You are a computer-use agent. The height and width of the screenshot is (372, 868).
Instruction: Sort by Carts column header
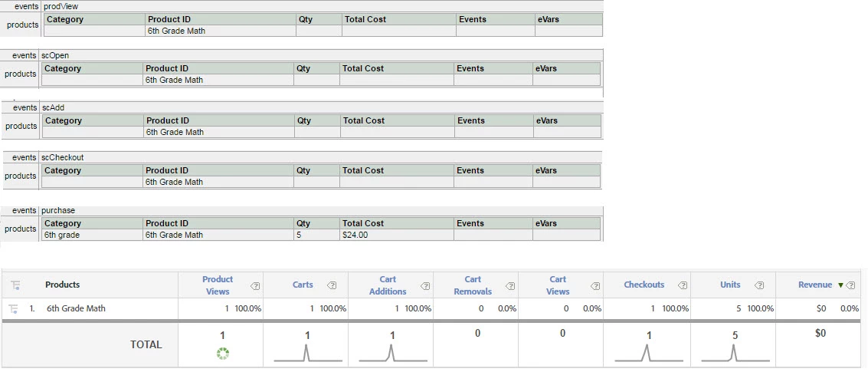(303, 285)
